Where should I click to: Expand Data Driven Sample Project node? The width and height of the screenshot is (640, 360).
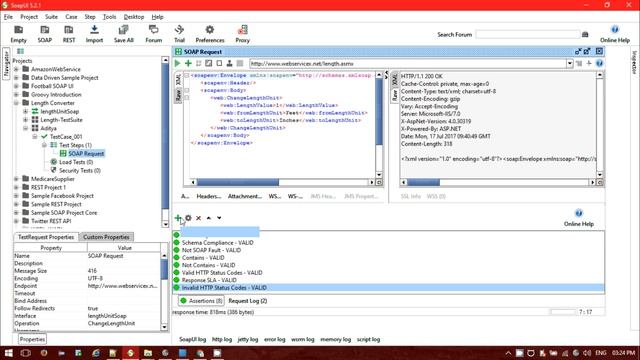click(16, 78)
